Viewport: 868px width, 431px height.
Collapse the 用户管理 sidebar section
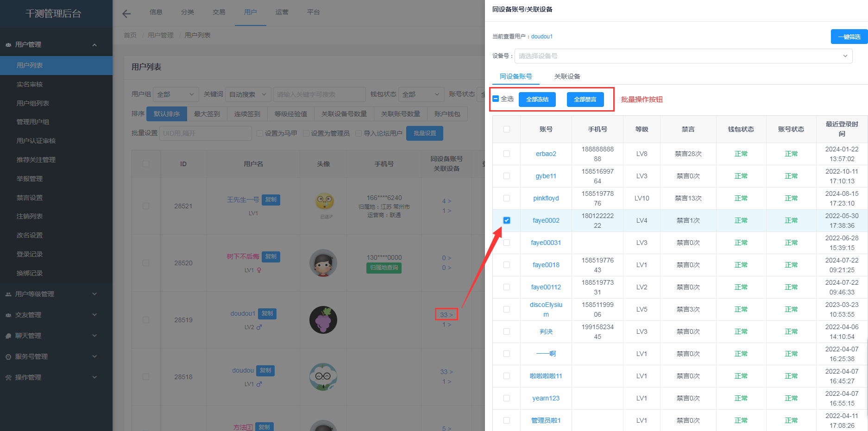click(94, 45)
